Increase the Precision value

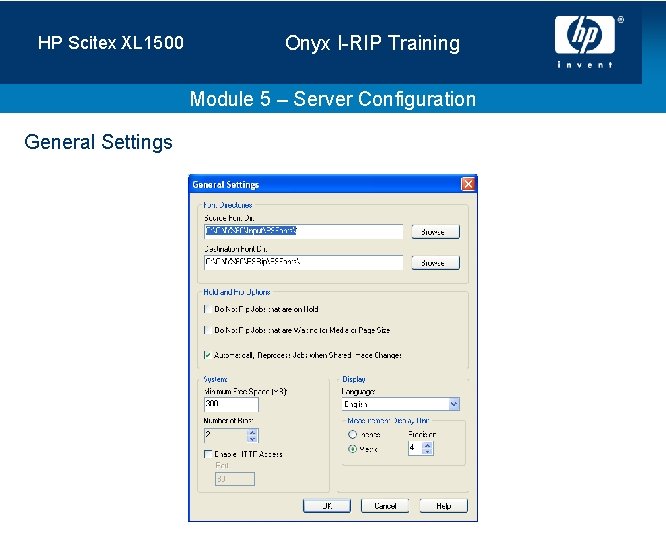coord(428,445)
